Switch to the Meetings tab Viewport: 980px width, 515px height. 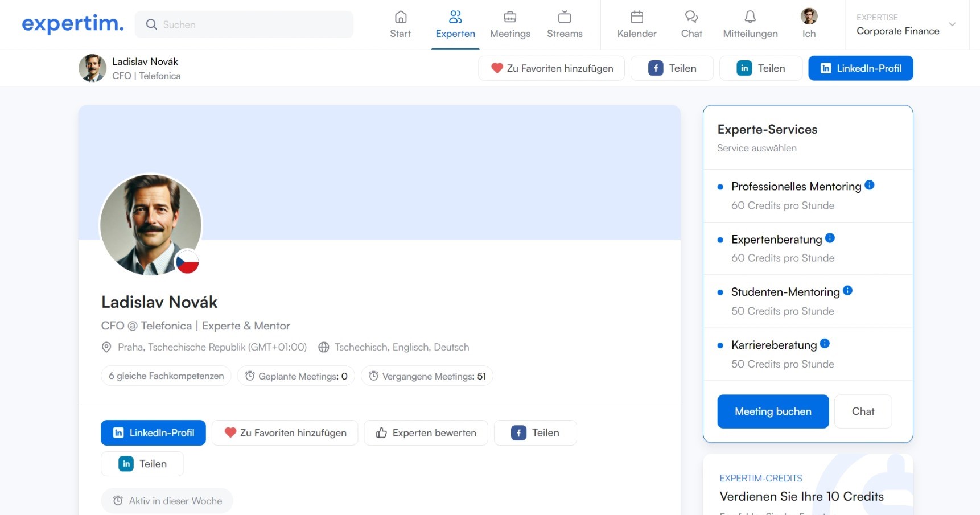click(510, 24)
